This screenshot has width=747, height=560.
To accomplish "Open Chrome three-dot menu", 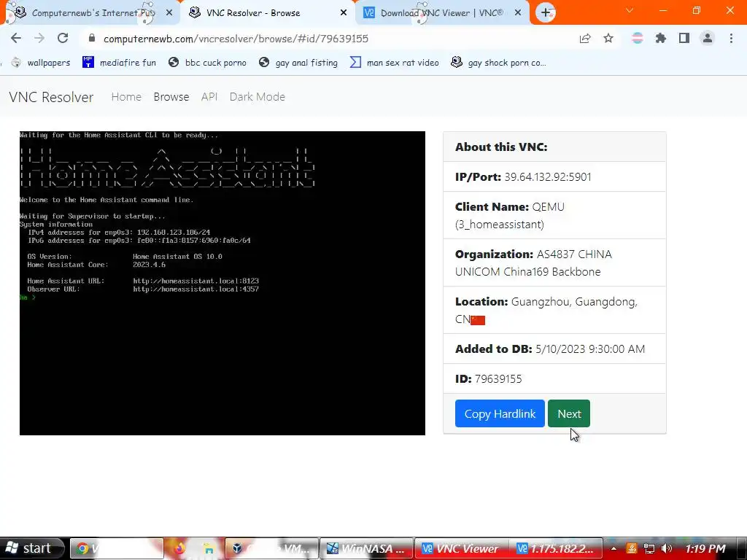I will pyautogui.click(x=731, y=38).
